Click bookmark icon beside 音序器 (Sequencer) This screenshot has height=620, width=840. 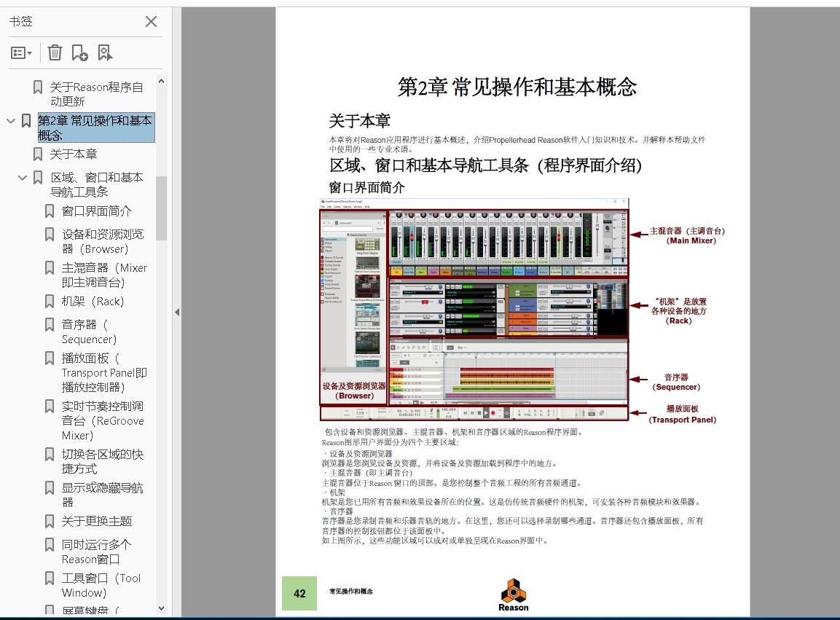[x=50, y=324]
